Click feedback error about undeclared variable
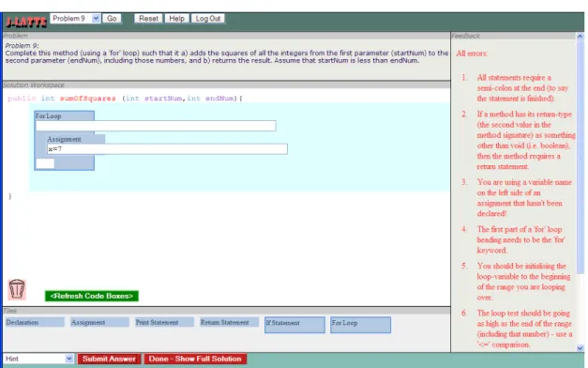The height and width of the screenshot is (368, 588). (524, 197)
